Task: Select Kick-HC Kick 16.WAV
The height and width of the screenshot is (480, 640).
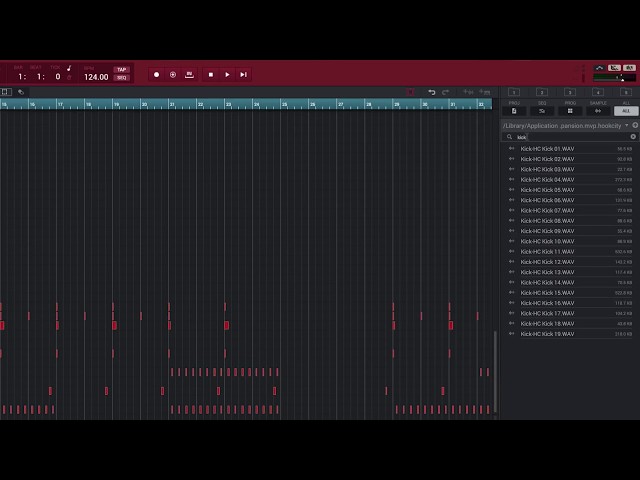Action: [570, 303]
